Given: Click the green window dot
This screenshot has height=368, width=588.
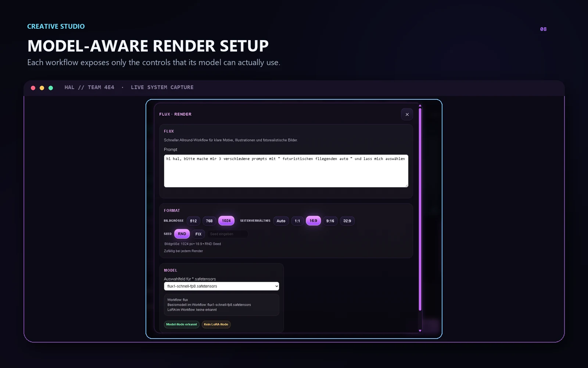Looking at the screenshot, I should click(51, 88).
